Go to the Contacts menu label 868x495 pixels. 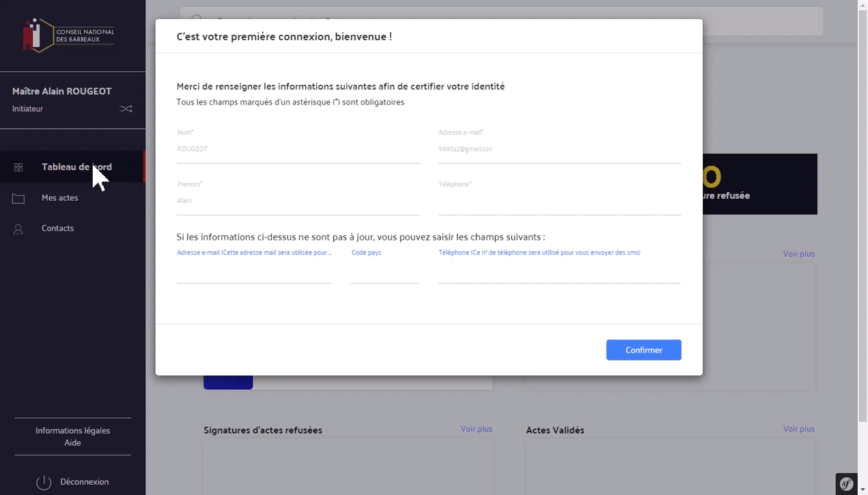57,229
